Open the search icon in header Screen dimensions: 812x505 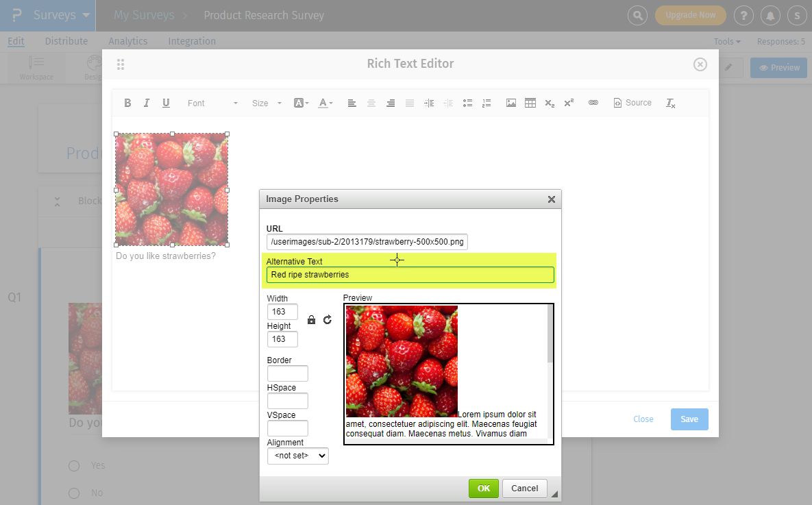[x=637, y=16]
